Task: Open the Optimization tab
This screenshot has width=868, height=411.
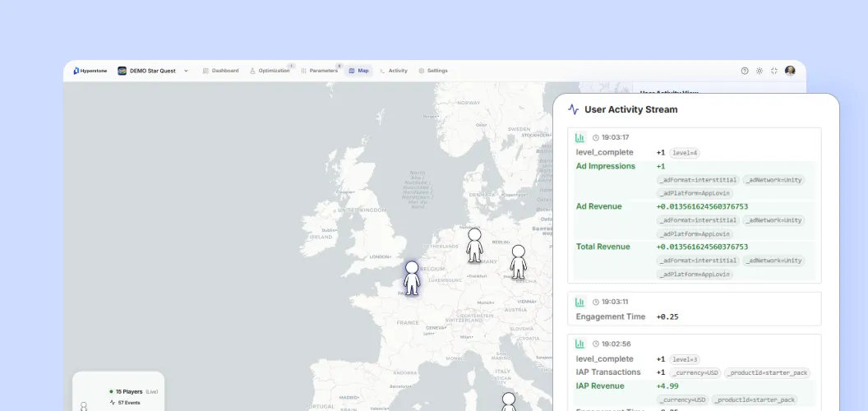Action: click(x=269, y=71)
